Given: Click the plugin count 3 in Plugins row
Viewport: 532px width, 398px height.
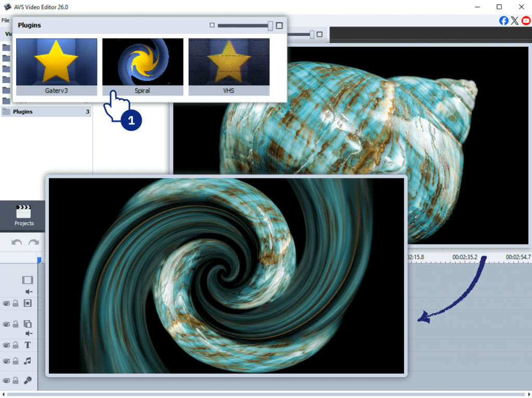Looking at the screenshot, I should tap(87, 112).
